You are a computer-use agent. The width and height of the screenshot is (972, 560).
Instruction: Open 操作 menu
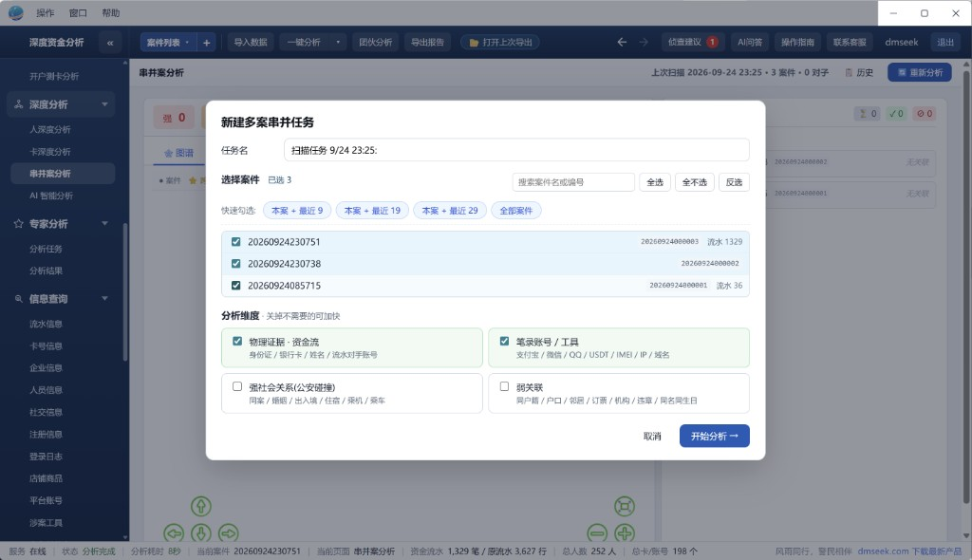click(x=46, y=13)
